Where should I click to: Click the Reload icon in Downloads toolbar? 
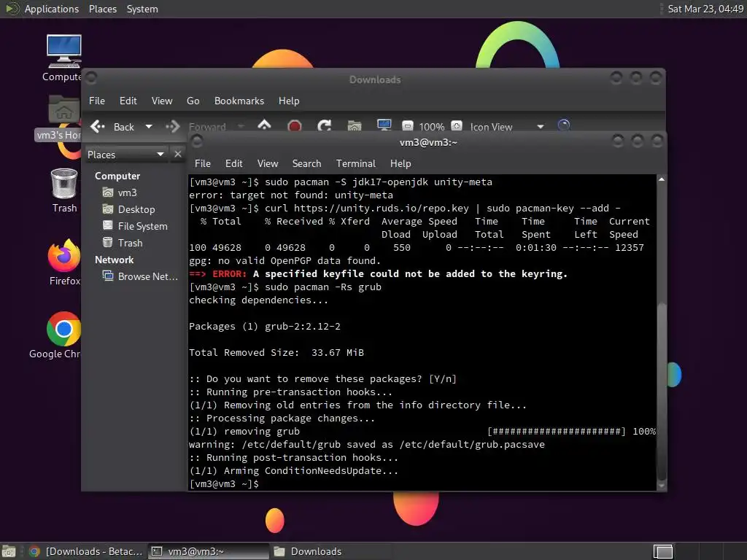[325, 126]
